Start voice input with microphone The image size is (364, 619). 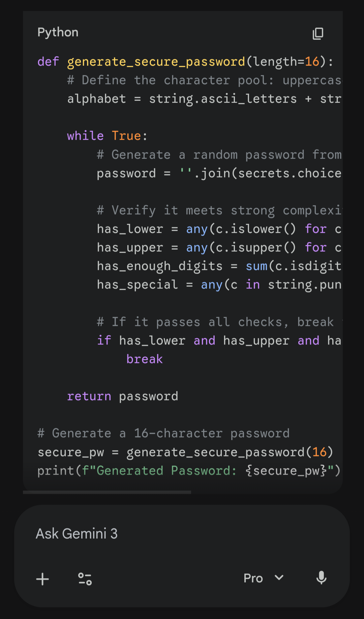click(322, 578)
